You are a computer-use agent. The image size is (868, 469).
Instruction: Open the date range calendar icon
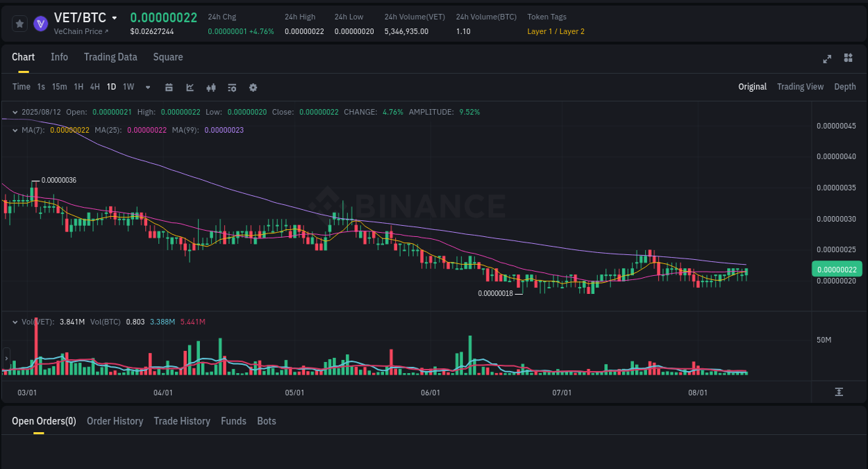click(x=169, y=87)
